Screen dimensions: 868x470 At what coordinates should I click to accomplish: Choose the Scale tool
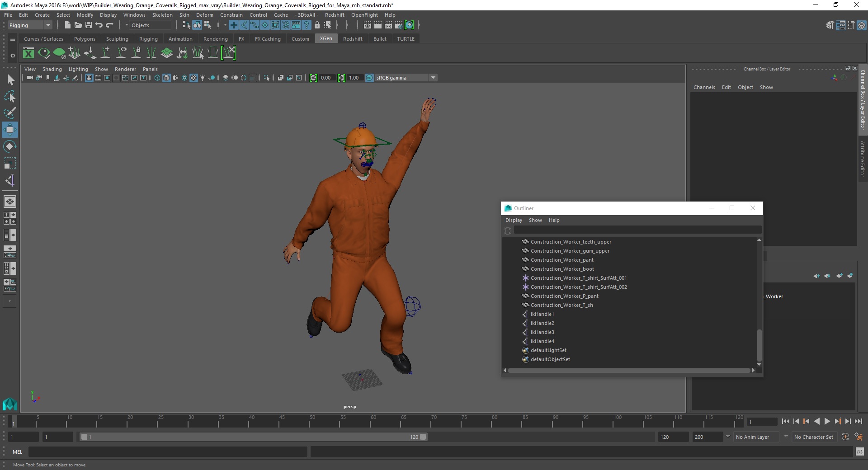coord(10,163)
